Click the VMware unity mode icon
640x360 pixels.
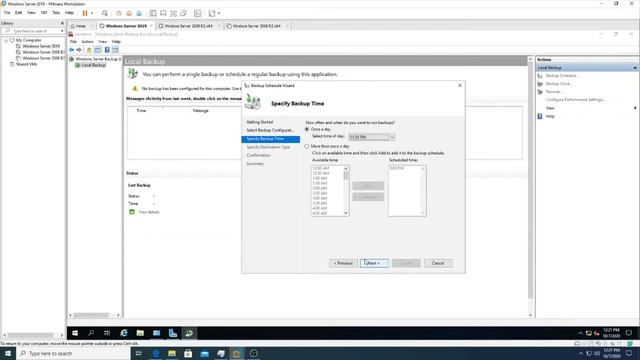pyautogui.click(x=183, y=13)
